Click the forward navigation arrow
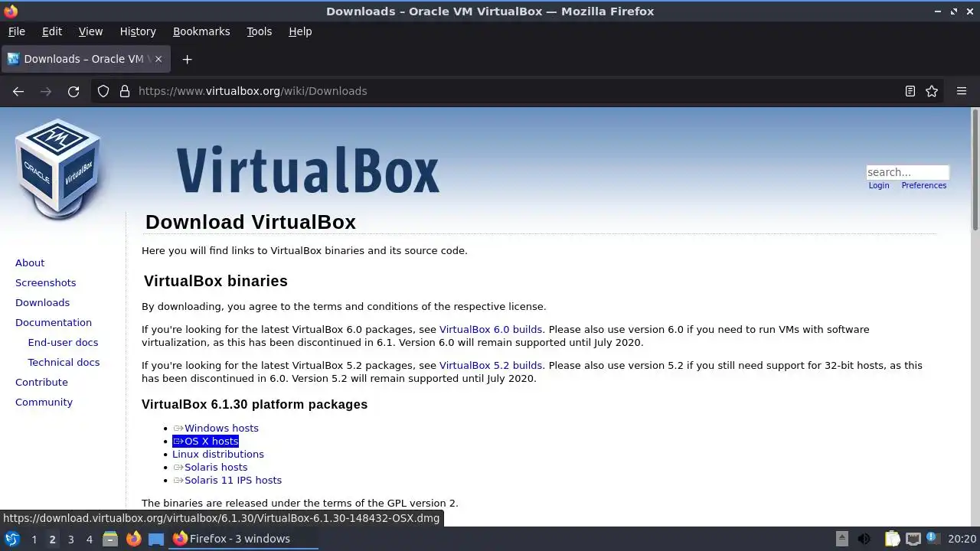This screenshot has width=980, height=551. (x=46, y=91)
